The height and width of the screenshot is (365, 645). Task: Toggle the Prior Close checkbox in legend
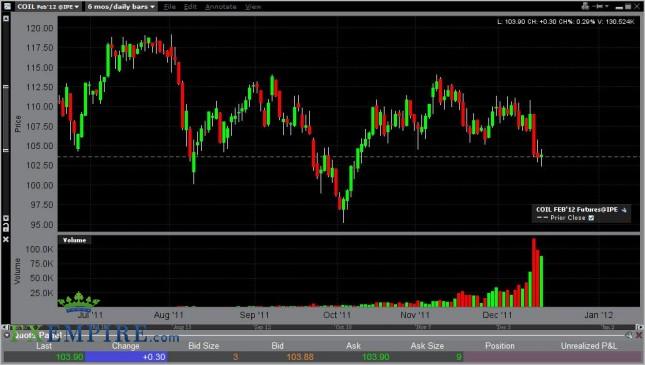pyautogui.click(x=591, y=218)
